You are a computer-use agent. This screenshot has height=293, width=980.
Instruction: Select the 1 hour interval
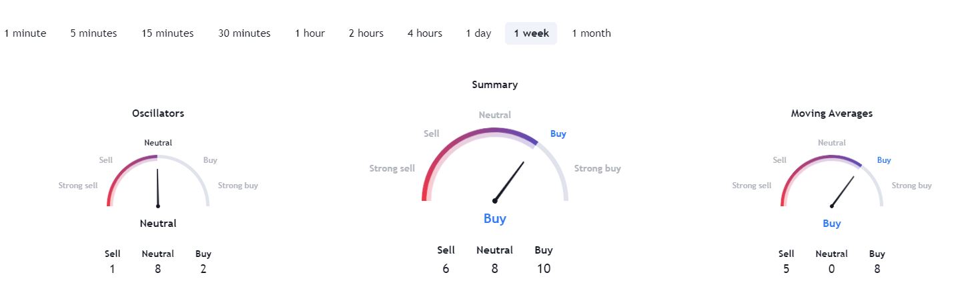tap(310, 33)
